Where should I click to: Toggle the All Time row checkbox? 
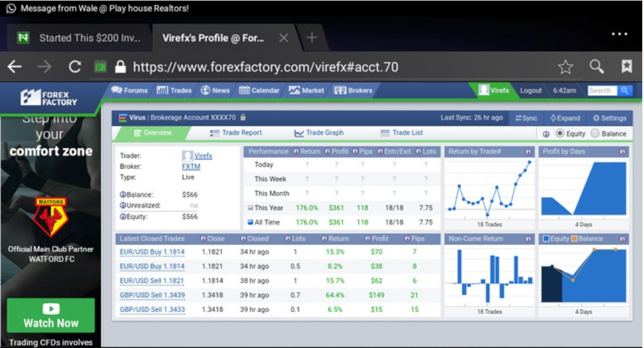tap(250, 222)
